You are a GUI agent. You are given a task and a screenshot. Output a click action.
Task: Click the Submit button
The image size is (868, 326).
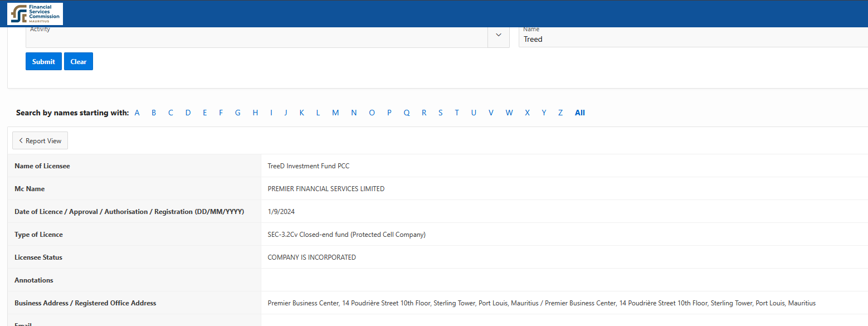43,61
